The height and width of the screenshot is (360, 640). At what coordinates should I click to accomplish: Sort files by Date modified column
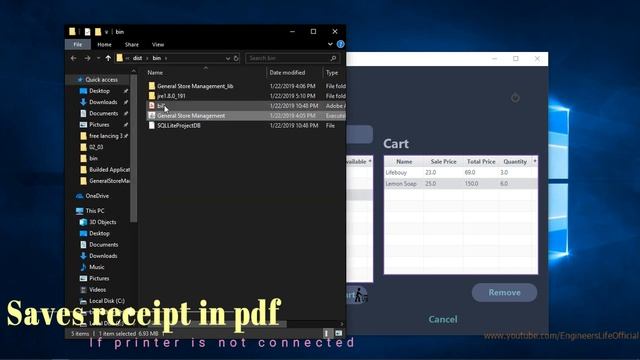287,72
